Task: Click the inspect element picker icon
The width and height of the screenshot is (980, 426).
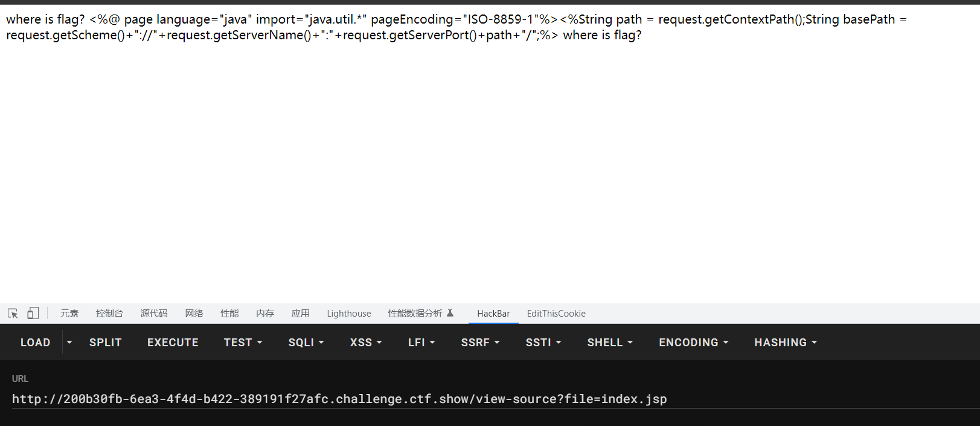Action: pos(13,313)
